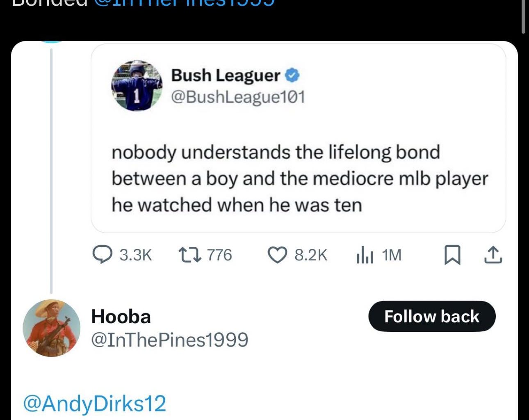The width and height of the screenshot is (529, 420).
Task: Click the Follow back button
Action: 432,316
